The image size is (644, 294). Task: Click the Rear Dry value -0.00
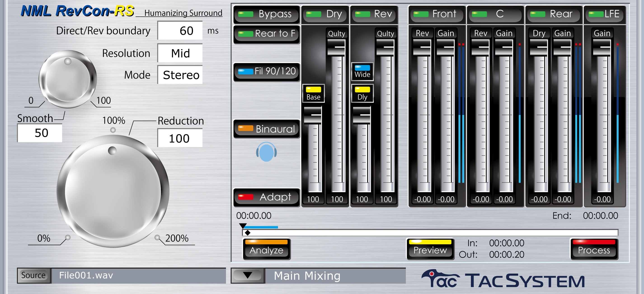point(539,199)
